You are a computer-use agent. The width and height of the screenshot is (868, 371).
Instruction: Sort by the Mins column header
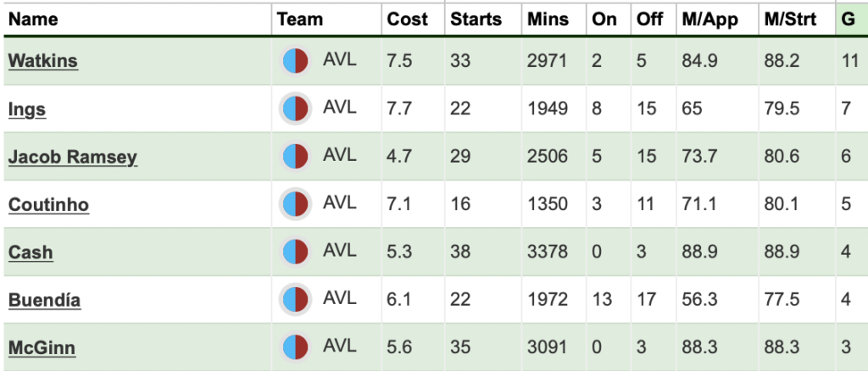548,19
